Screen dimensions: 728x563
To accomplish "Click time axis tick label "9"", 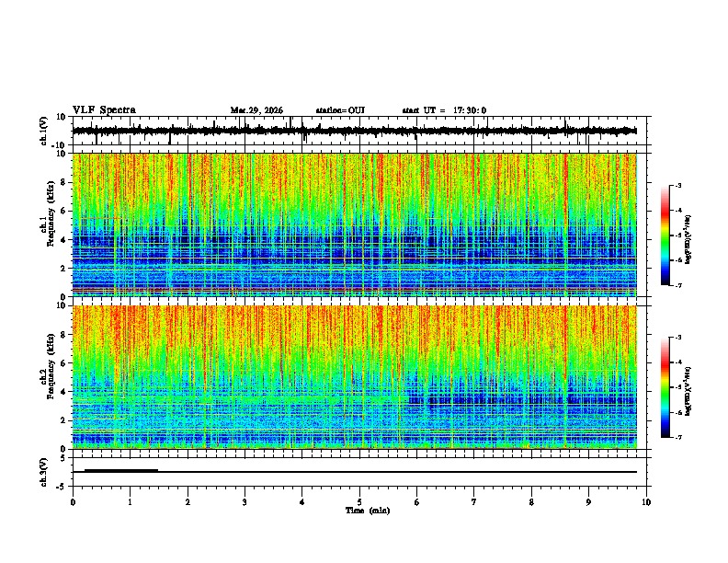I will [588, 502].
